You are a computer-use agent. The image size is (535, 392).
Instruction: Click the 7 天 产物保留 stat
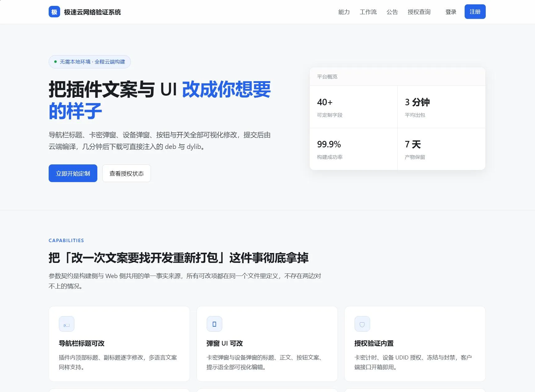tap(441, 149)
